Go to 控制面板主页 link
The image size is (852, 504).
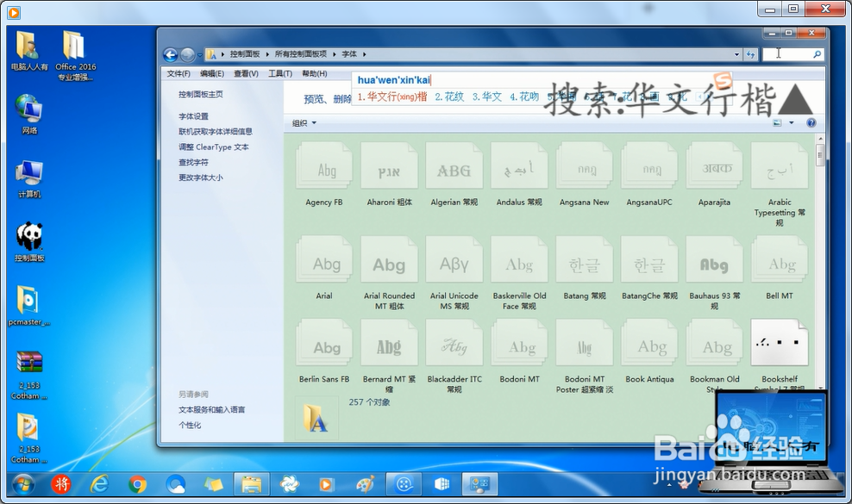click(x=201, y=94)
